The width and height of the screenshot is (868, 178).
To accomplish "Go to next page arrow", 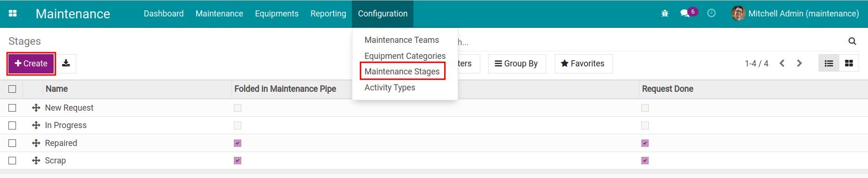I will coord(799,63).
